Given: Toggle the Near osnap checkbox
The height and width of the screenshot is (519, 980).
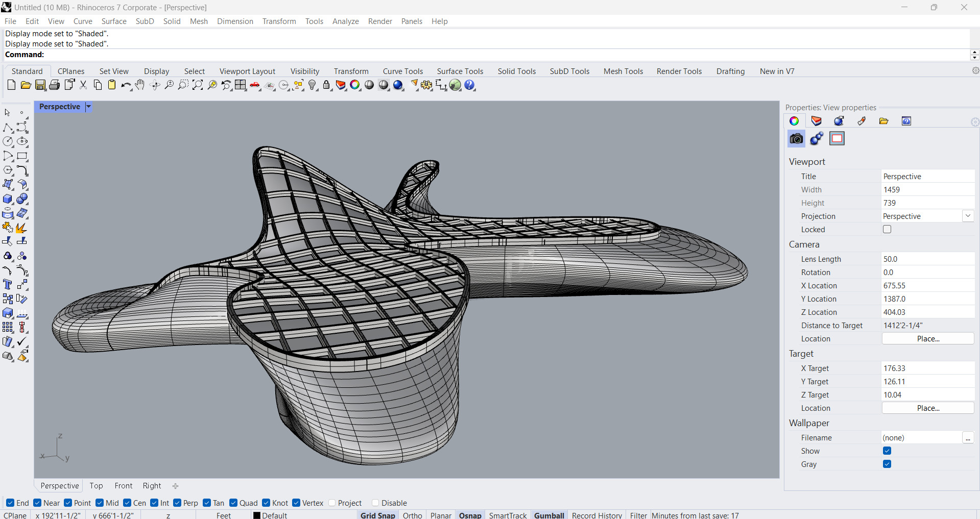Looking at the screenshot, I should [37, 503].
